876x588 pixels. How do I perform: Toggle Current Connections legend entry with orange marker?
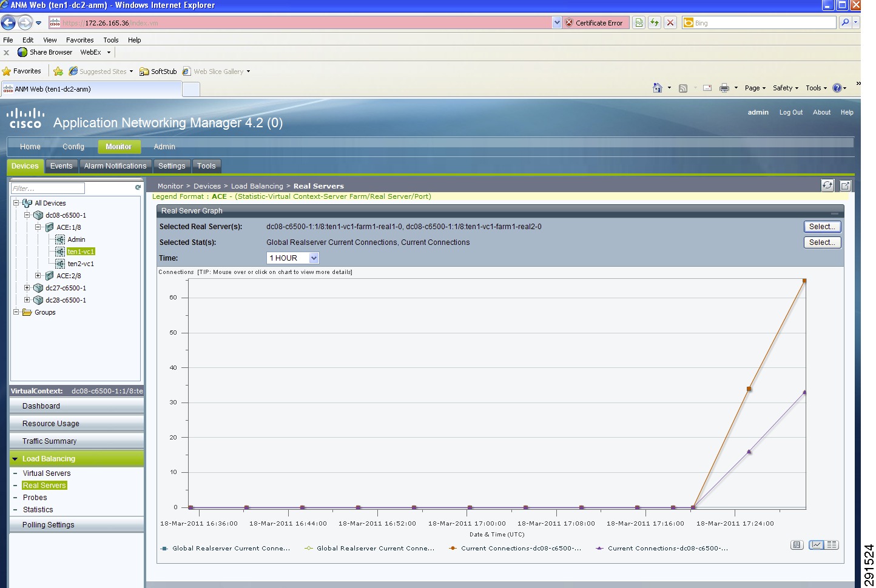pyautogui.click(x=515, y=549)
